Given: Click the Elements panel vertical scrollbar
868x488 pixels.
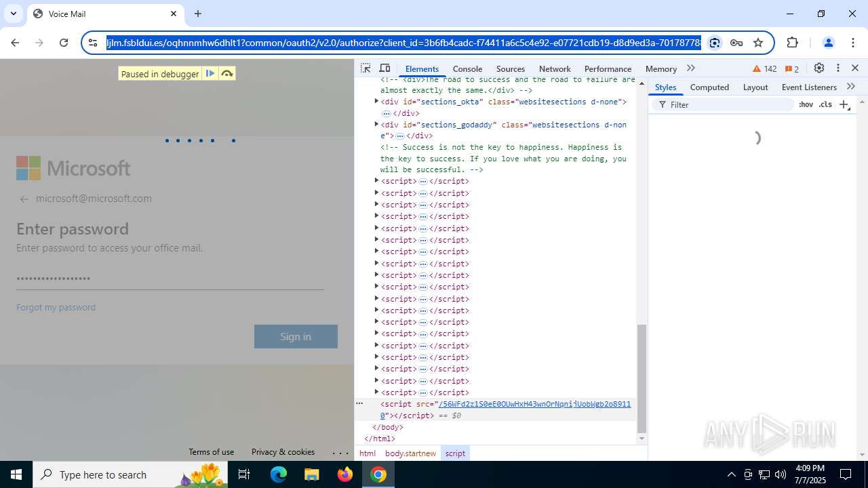Looking at the screenshot, I should pos(642,380).
